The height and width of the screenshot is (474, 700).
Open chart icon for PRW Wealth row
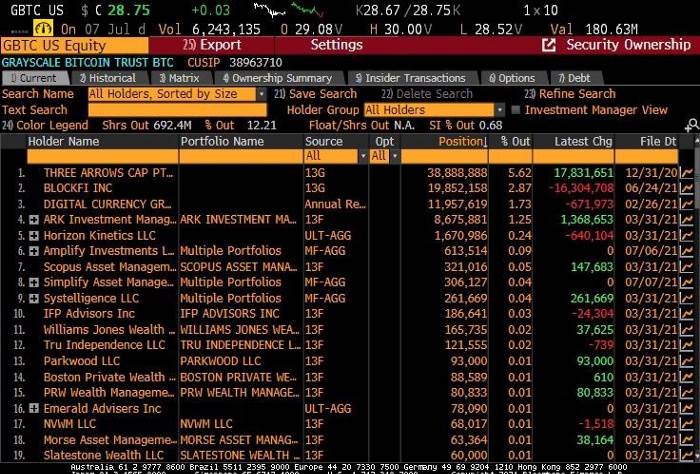click(x=686, y=393)
